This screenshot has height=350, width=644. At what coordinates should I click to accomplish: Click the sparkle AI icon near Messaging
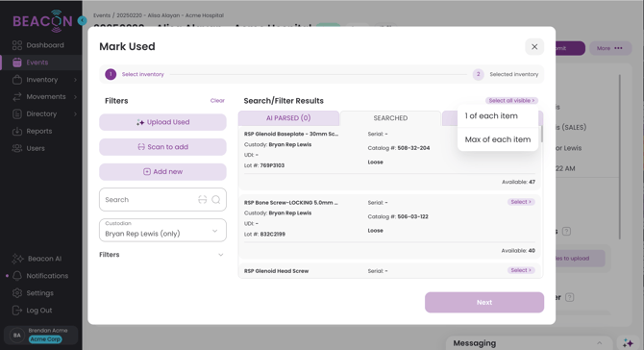pos(628,343)
